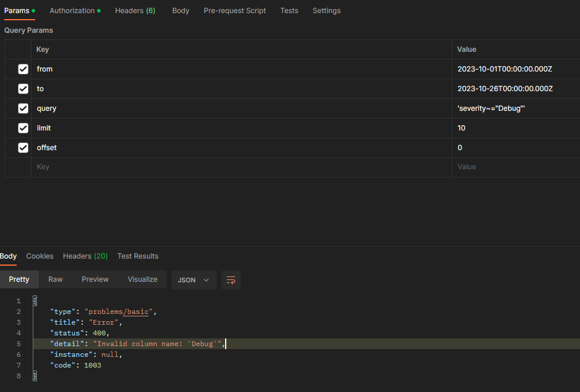Open the Test Results tab

(x=138, y=256)
